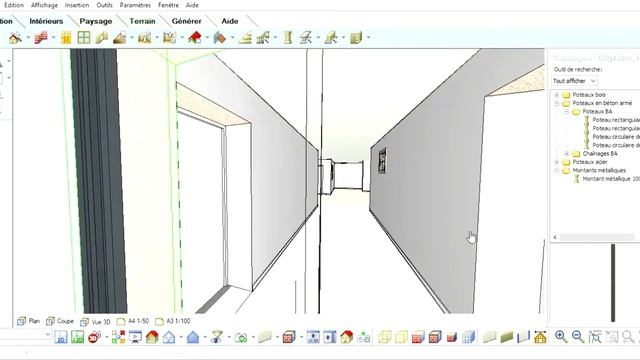
Task: Switch to the Aide ribbon tab
Action: [x=230, y=21]
